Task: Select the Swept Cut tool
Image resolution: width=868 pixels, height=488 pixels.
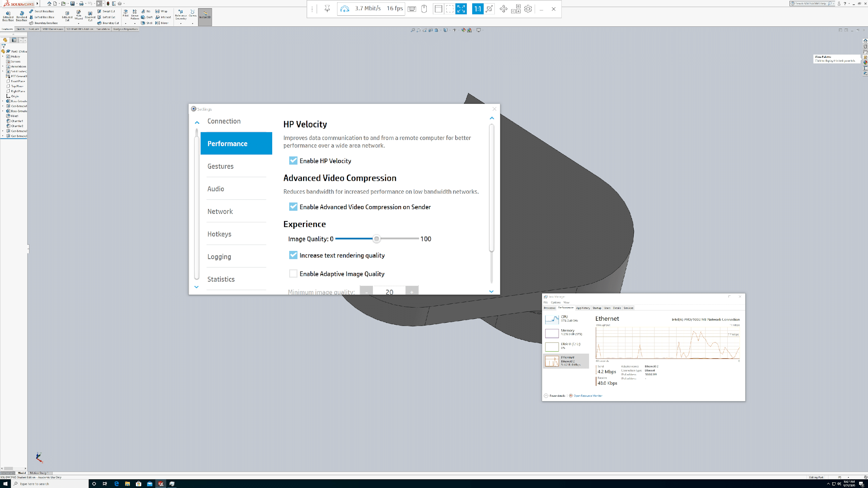Action: 106,11
